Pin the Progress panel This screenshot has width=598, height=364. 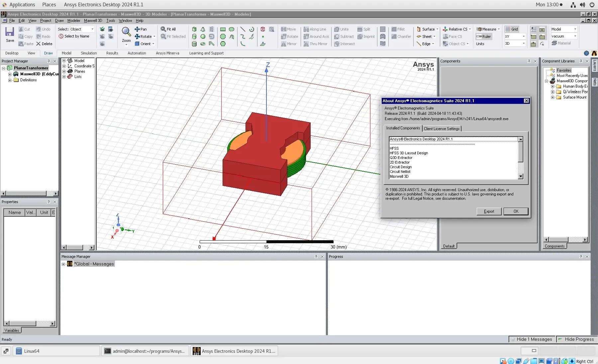pos(581,256)
